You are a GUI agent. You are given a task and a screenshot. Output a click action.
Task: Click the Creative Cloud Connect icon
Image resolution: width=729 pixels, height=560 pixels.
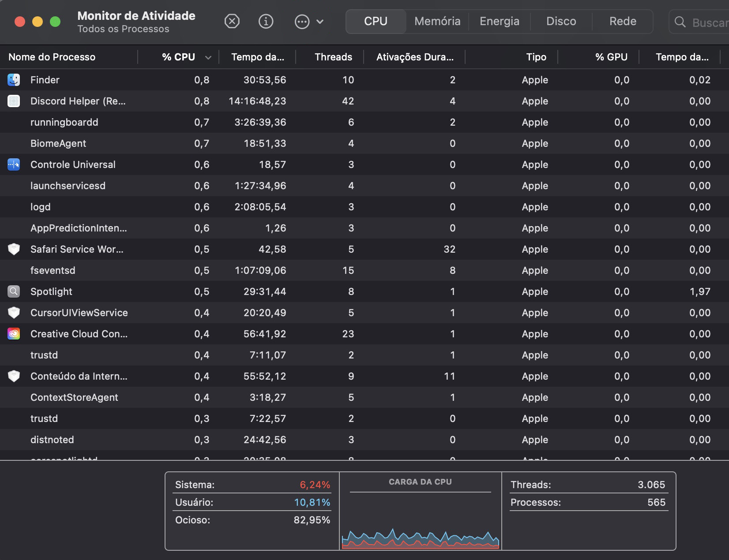point(13,334)
